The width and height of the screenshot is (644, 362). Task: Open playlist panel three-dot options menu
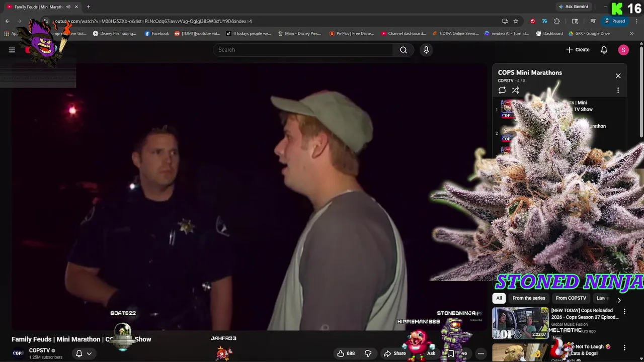618,90
